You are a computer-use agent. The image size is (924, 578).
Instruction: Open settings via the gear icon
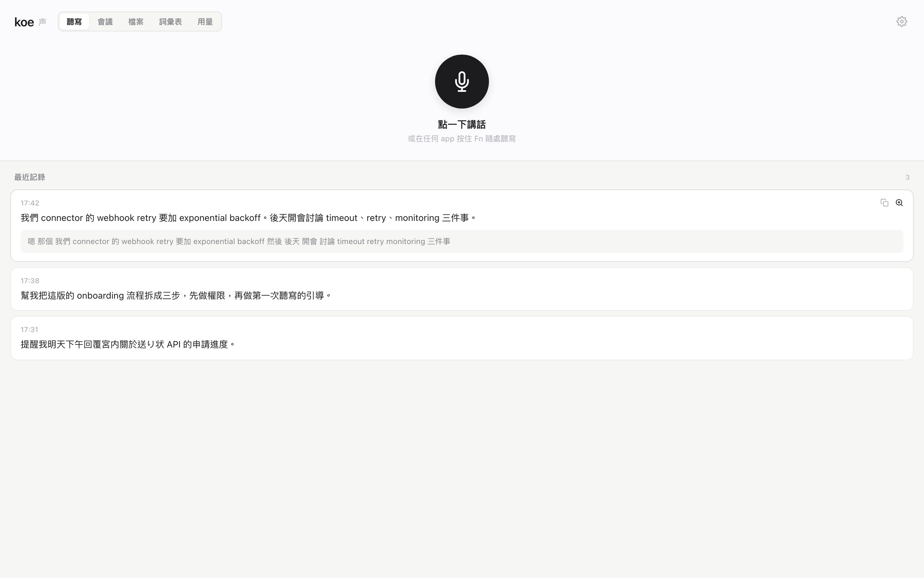(x=902, y=22)
